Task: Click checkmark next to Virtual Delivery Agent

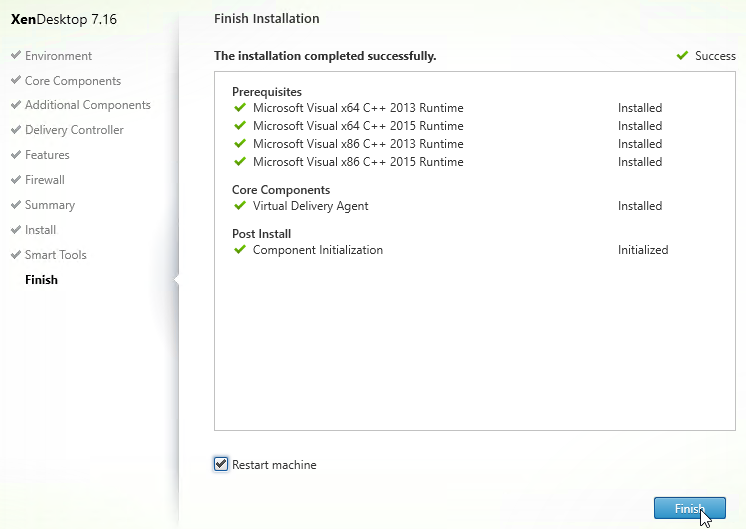Action: [x=240, y=206]
